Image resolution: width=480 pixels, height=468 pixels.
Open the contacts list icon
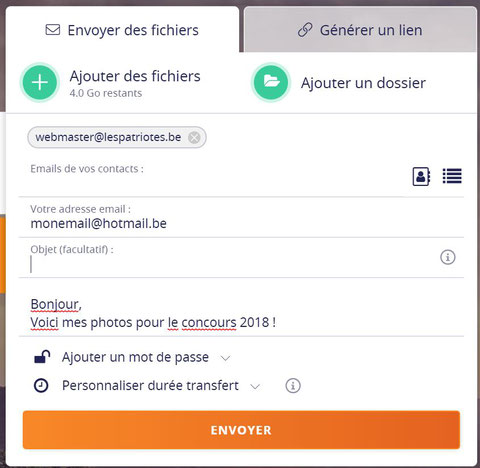coord(452,176)
